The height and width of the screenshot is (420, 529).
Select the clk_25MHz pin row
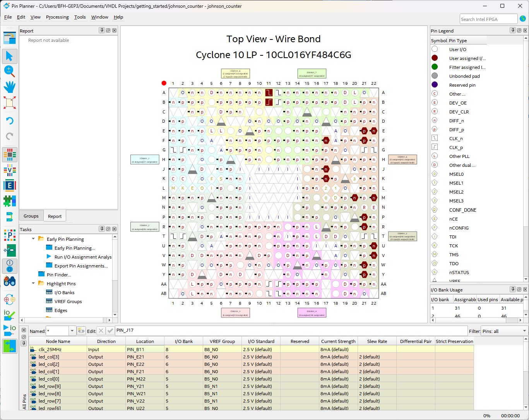click(x=252, y=350)
